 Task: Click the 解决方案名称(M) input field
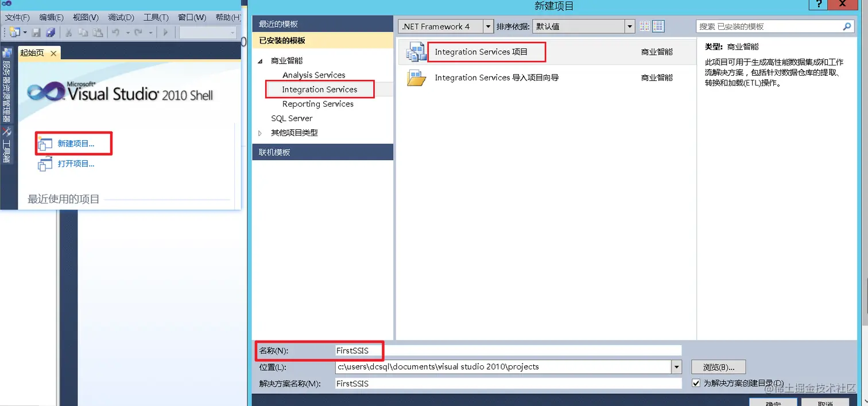508,383
